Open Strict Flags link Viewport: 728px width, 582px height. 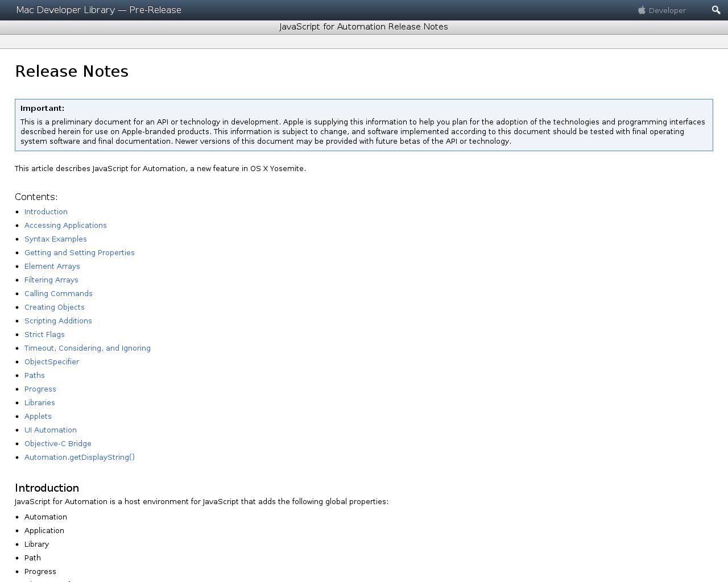[44, 334]
